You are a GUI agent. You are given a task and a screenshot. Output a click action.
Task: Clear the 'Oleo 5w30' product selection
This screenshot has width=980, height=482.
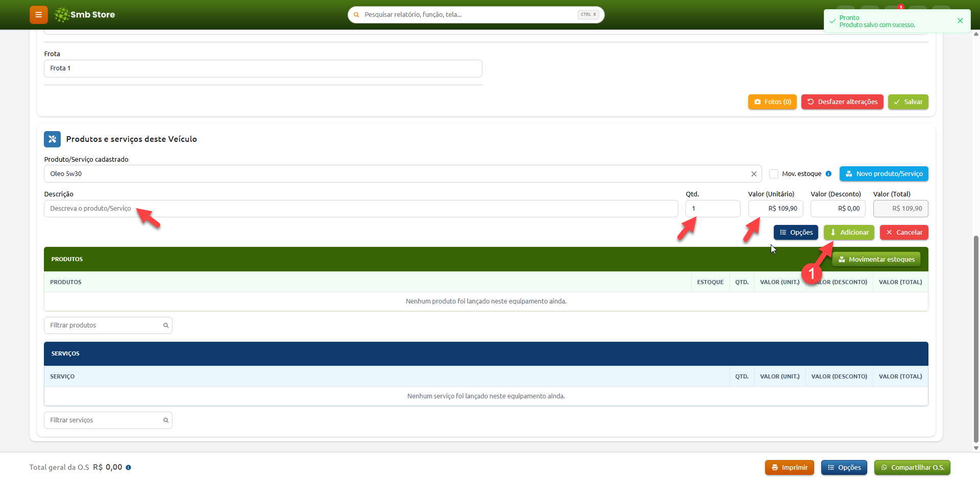pyautogui.click(x=754, y=174)
